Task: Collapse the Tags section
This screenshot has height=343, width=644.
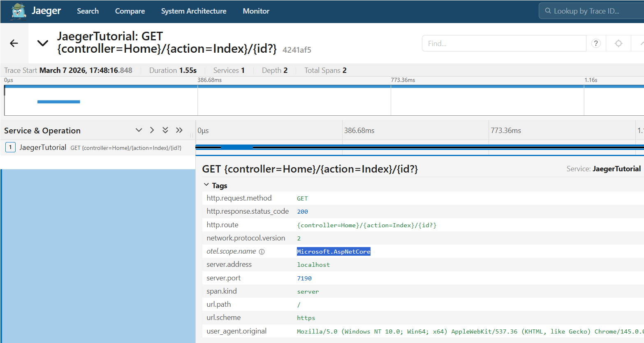Action: point(206,185)
